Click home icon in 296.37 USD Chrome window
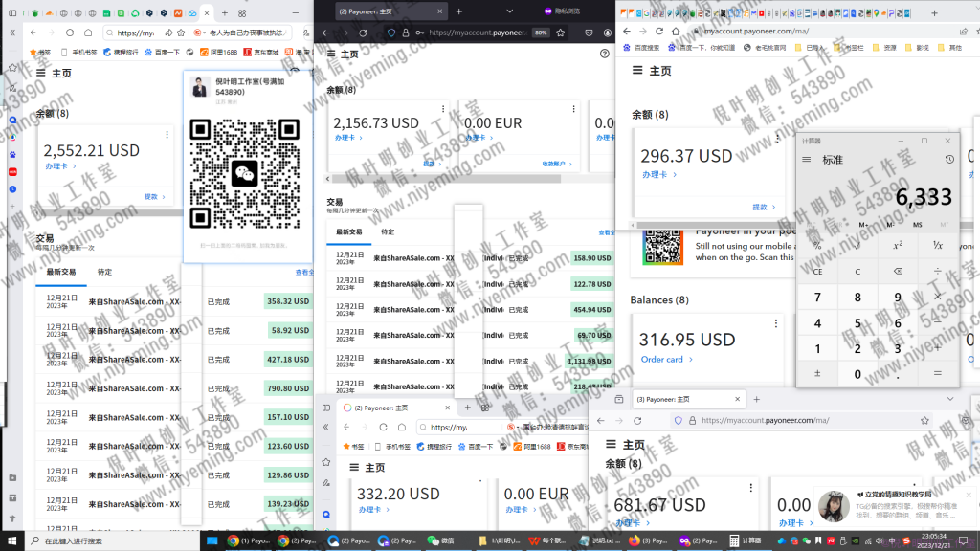This screenshot has height=551, width=980. pos(676,31)
